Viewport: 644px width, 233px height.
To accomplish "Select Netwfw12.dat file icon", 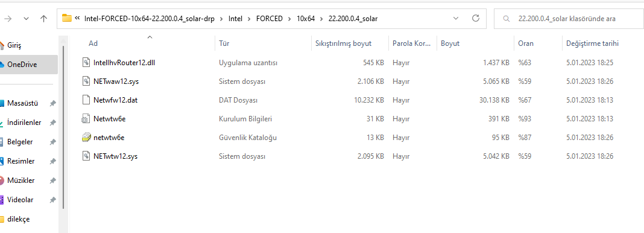I will pos(86,100).
